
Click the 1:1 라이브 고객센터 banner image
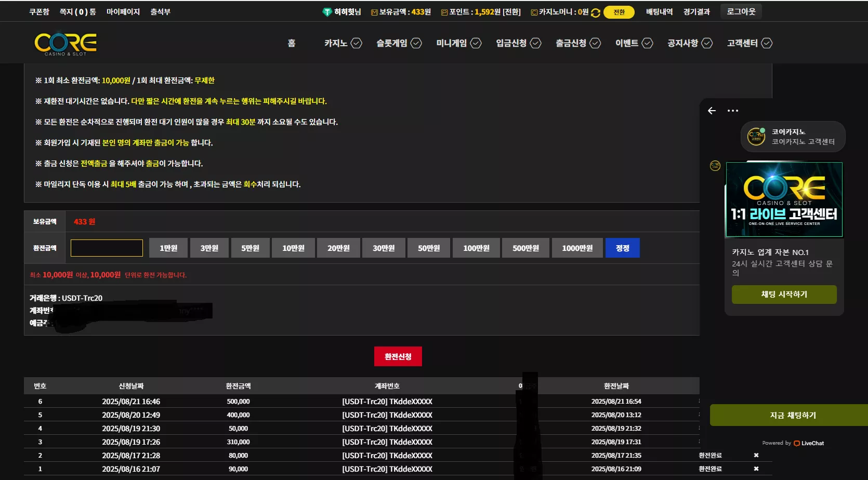click(784, 199)
